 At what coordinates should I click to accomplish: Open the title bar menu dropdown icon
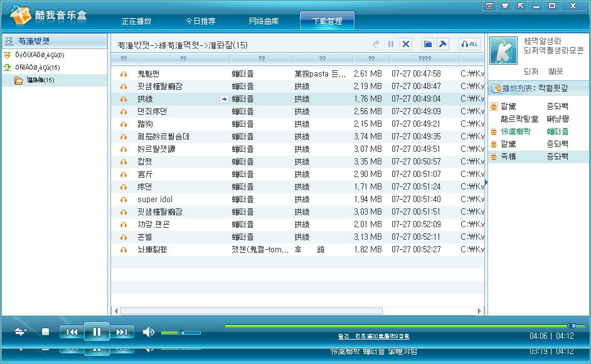(x=489, y=6)
